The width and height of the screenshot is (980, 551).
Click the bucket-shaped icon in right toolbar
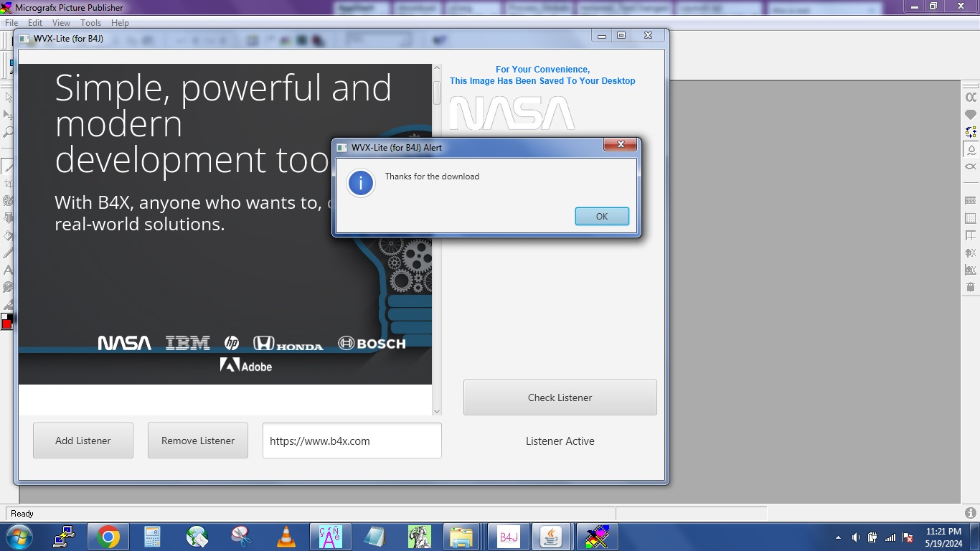[971, 287]
